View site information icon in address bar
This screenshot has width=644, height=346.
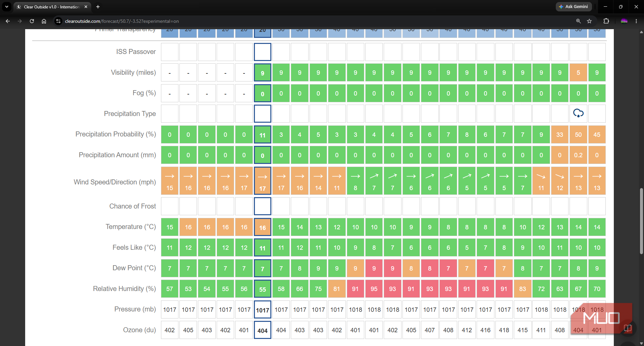click(58, 21)
